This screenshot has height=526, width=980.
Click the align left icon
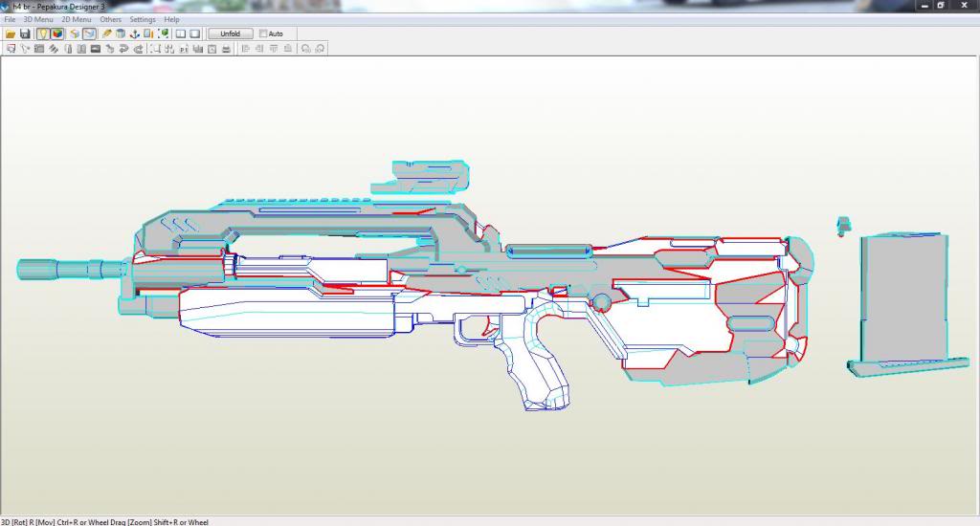[245, 49]
